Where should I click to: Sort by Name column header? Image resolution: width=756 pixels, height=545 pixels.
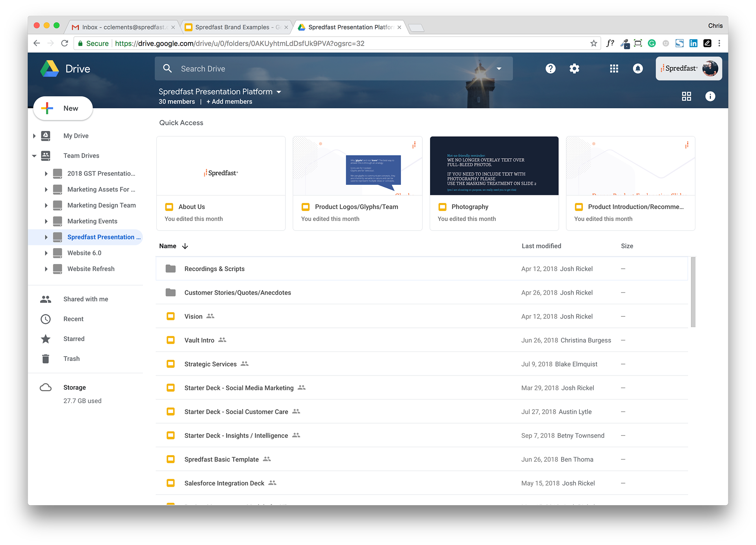tap(168, 246)
